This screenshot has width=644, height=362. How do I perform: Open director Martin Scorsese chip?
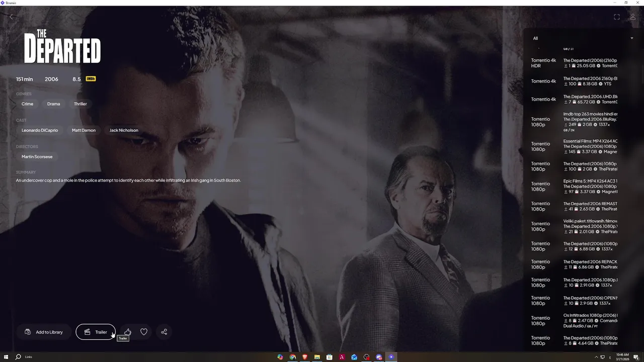[37, 156]
